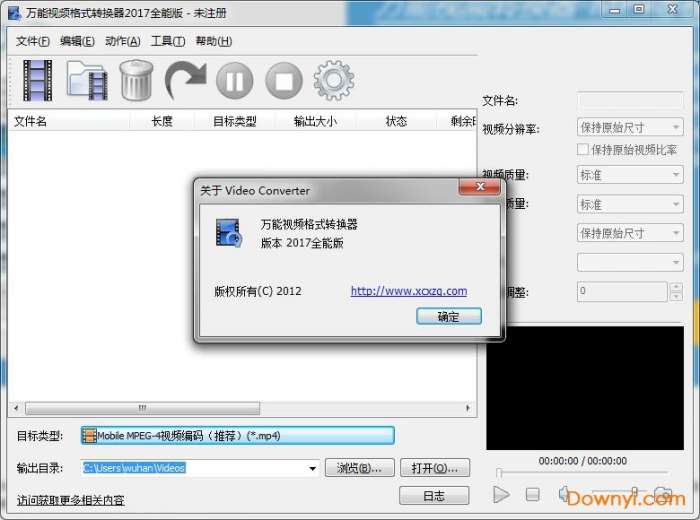
Task: Click the application icon in title bar
Action: pyautogui.click(x=15, y=13)
